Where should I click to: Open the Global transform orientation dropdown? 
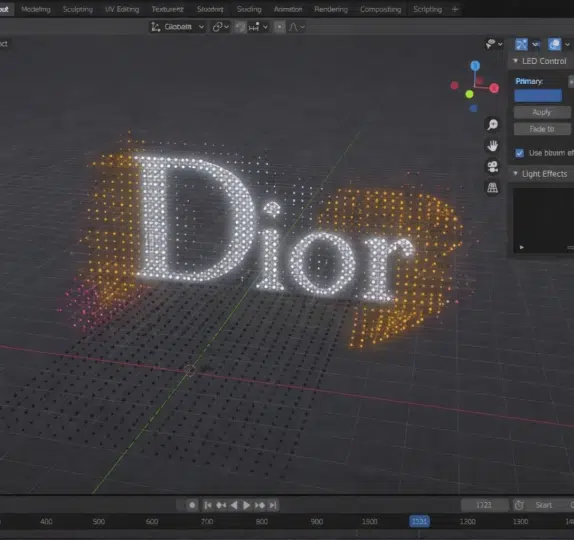coord(178,27)
